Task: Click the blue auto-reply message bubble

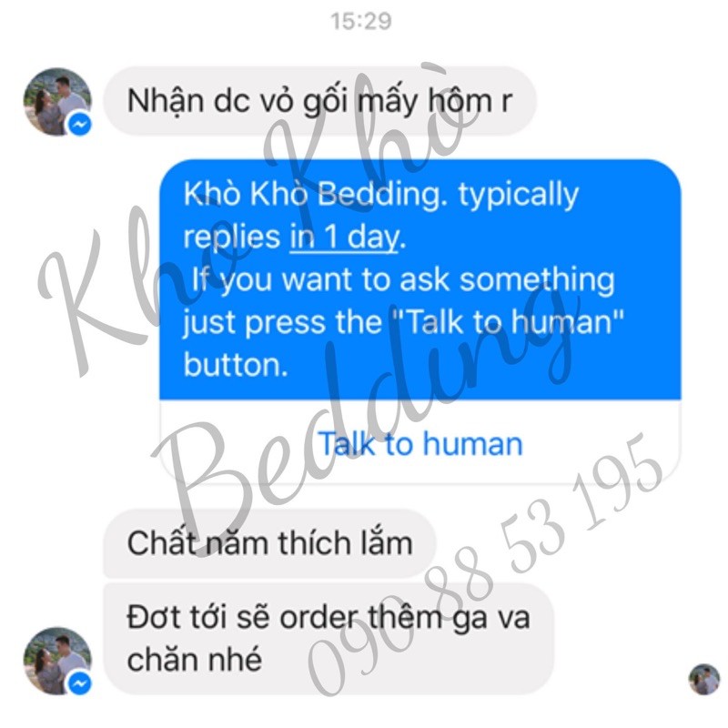Action: pos(420,279)
